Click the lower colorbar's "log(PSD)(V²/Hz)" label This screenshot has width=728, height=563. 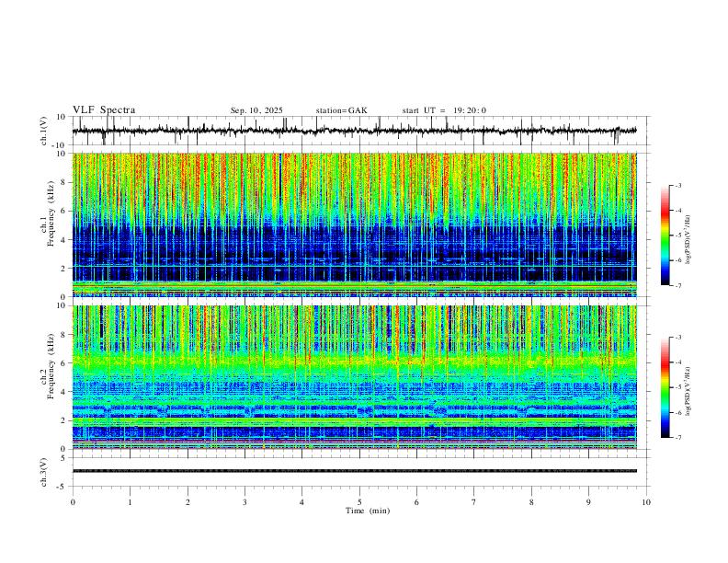pos(688,392)
